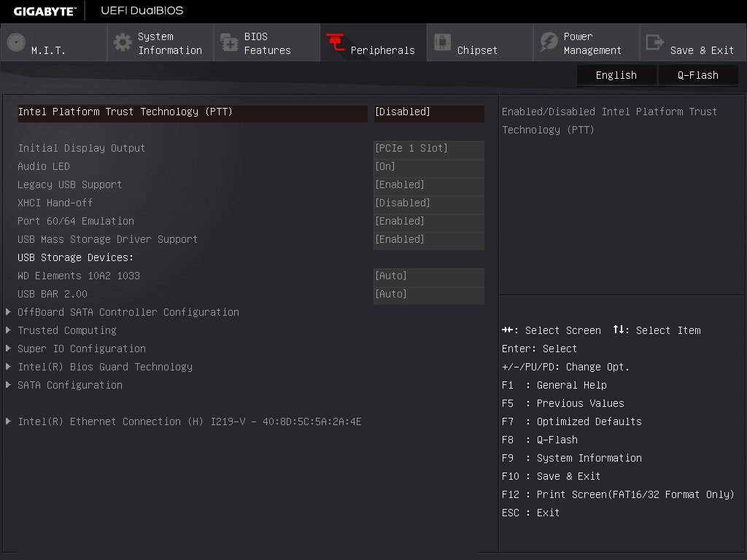Select USB BAR 2.00 entry
The width and height of the screenshot is (747, 560).
[x=53, y=295]
